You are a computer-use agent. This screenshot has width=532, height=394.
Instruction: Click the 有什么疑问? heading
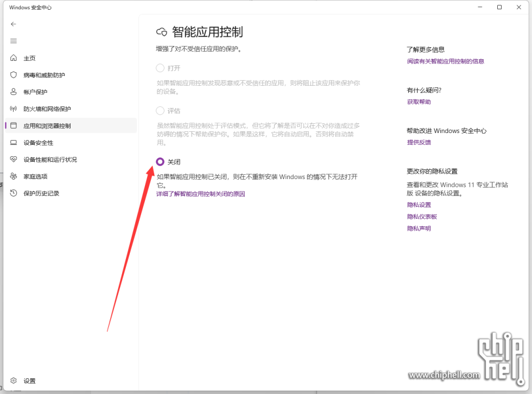tap(424, 90)
